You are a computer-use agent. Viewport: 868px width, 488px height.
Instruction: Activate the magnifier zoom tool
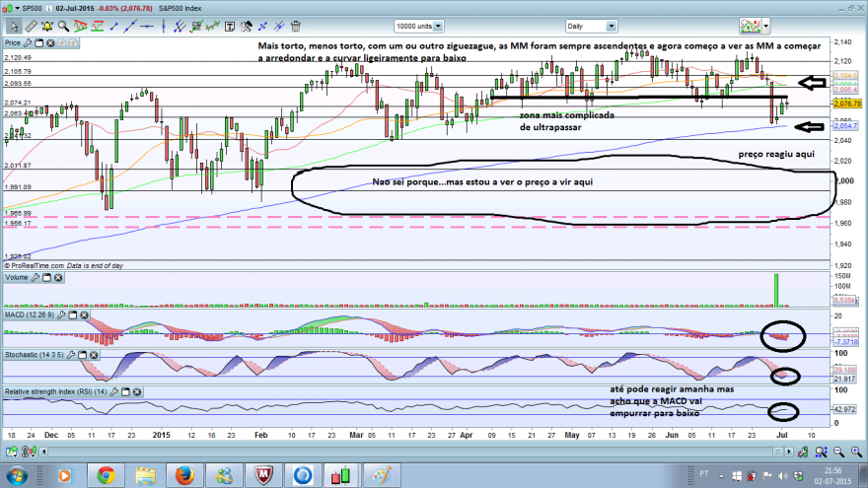(64, 26)
